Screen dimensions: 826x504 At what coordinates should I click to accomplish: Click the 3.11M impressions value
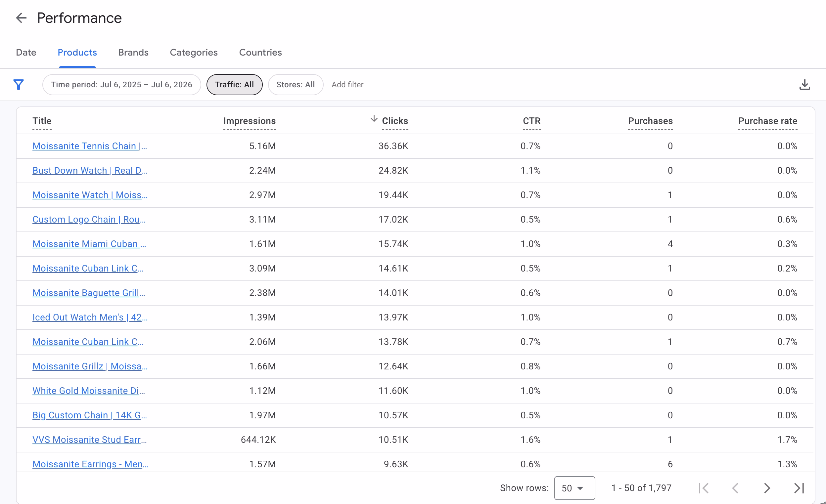pos(262,220)
